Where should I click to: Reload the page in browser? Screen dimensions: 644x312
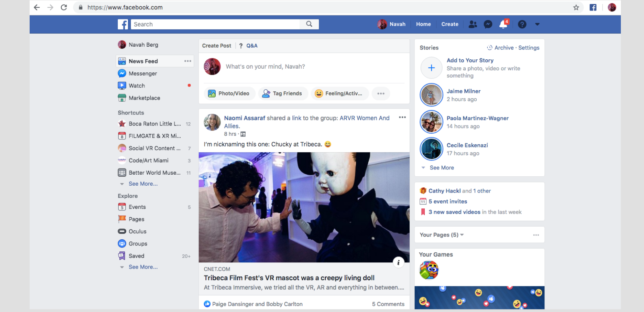click(x=64, y=7)
